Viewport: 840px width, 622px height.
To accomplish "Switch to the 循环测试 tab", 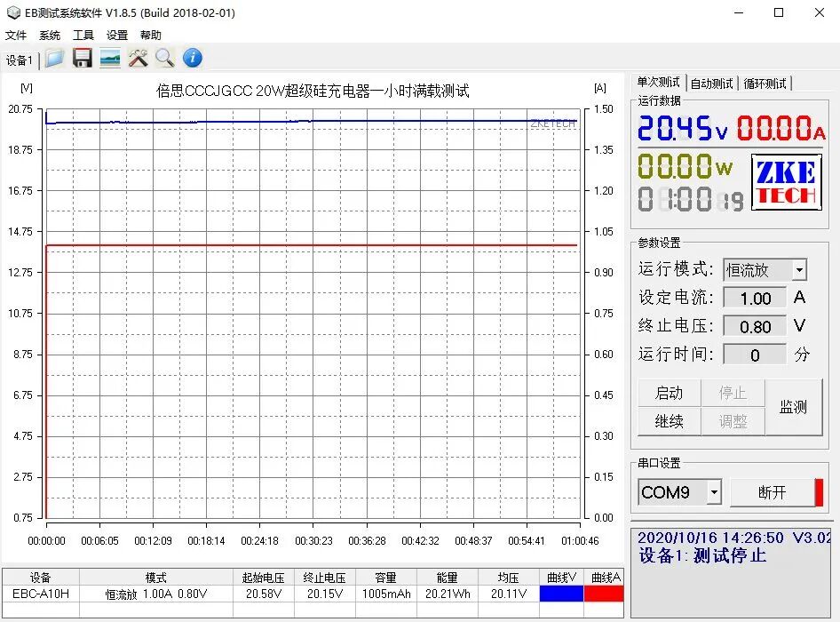I will (765, 84).
